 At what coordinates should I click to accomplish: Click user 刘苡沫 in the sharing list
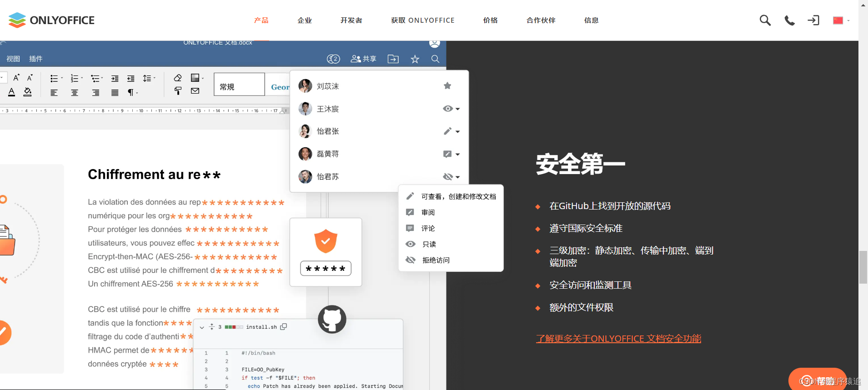[328, 86]
